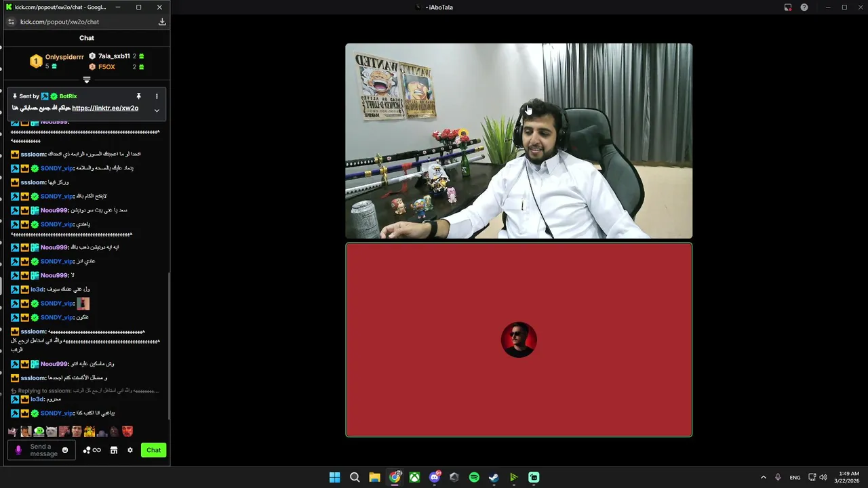This screenshot has height=488, width=868.
Task: Show hidden system tray icons
Action: [x=763, y=477]
